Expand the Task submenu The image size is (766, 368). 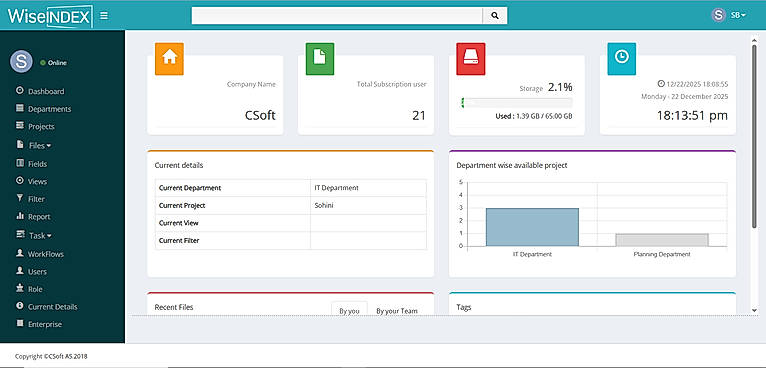40,236
